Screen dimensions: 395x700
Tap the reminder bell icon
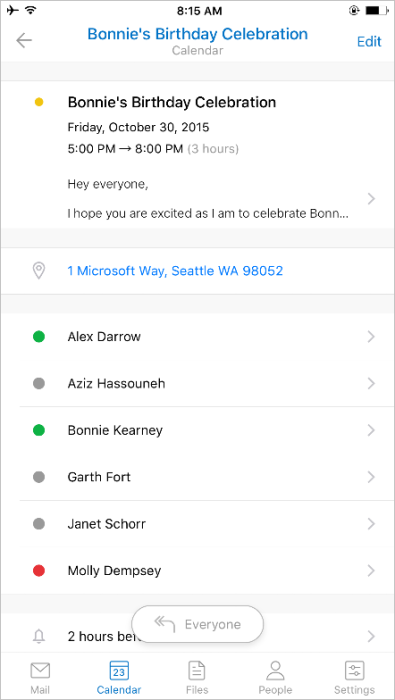(x=39, y=636)
